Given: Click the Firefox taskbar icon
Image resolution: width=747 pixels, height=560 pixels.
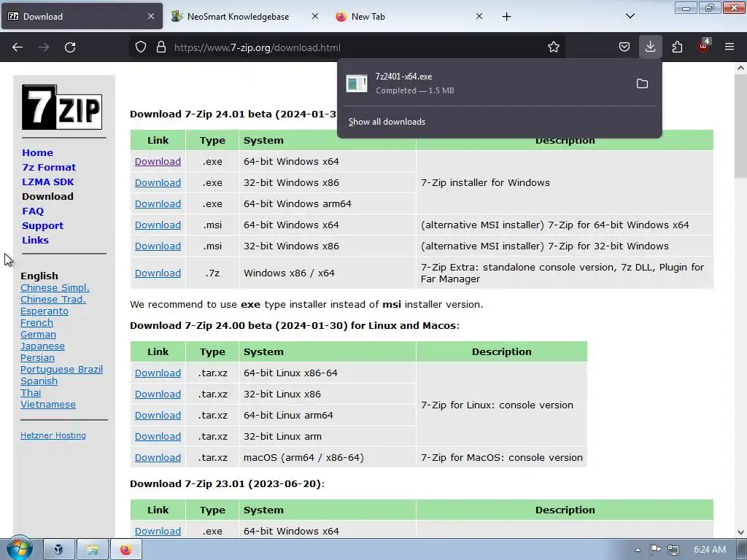Looking at the screenshot, I should (125, 550).
